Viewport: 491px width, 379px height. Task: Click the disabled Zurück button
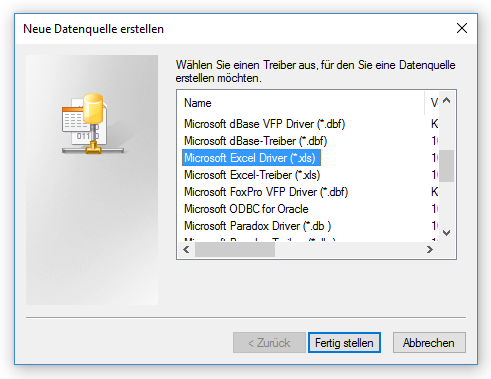269,342
